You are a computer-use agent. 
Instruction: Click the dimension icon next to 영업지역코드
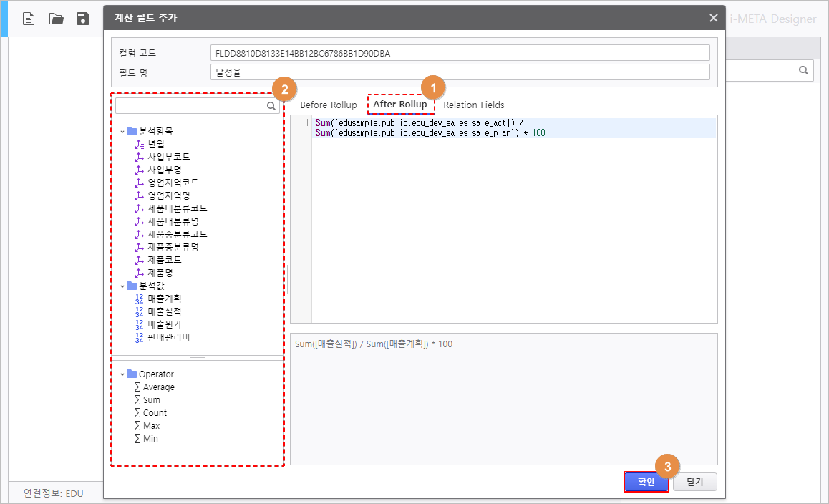click(140, 183)
